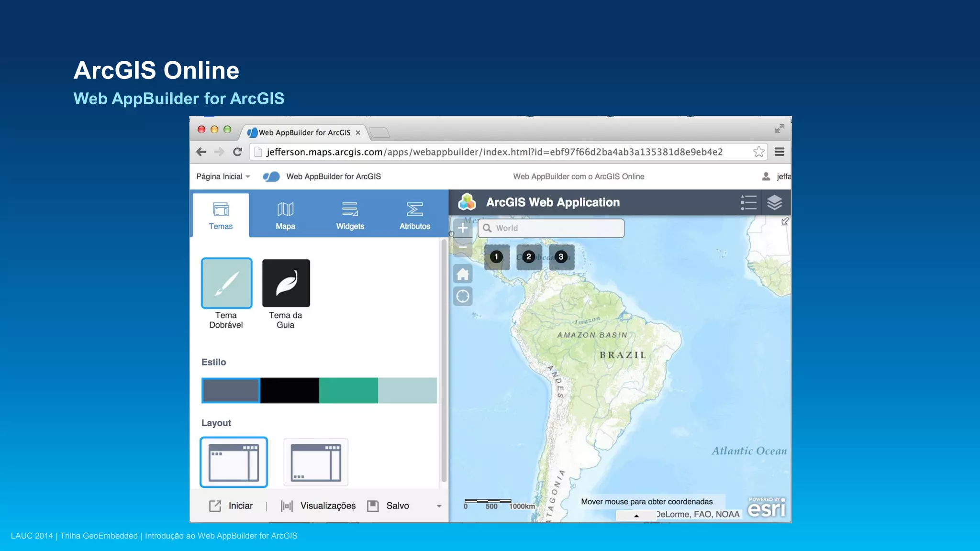Click the left panel scrollbar
Viewport: 980px width, 551px height.
(444, 361)
